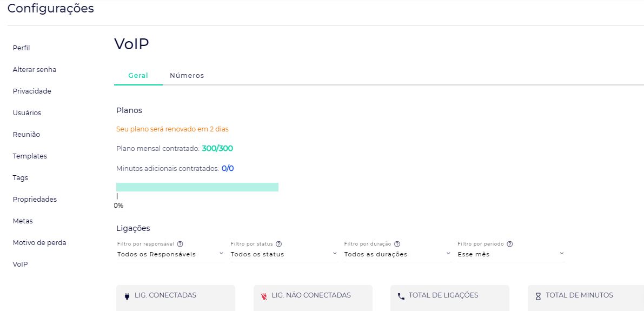Click help icon beside Filtro por período

click(510, 244)
